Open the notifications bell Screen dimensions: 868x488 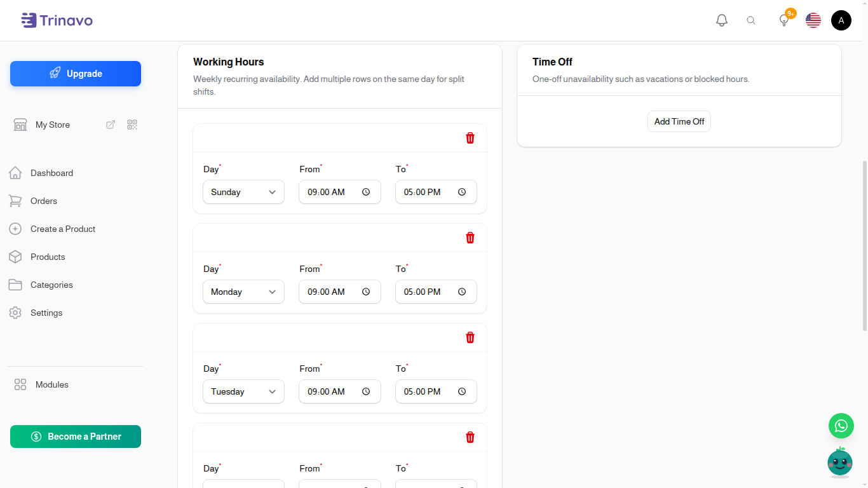[722, 20]
